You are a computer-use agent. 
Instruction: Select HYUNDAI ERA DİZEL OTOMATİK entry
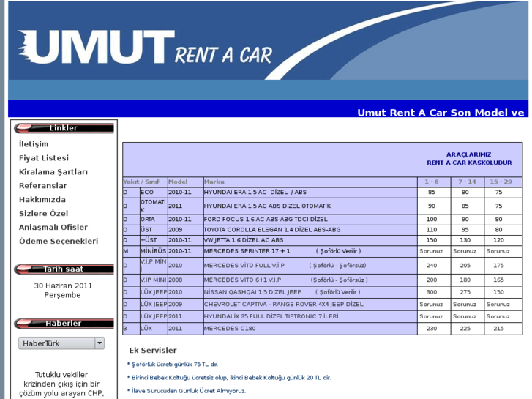tap(322, 206)
